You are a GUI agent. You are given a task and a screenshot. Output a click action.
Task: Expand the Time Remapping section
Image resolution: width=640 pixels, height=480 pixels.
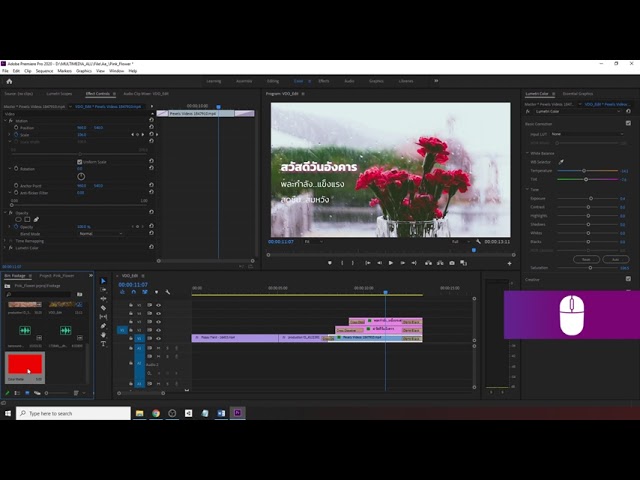pyautogui.click(x=5, y=241)
